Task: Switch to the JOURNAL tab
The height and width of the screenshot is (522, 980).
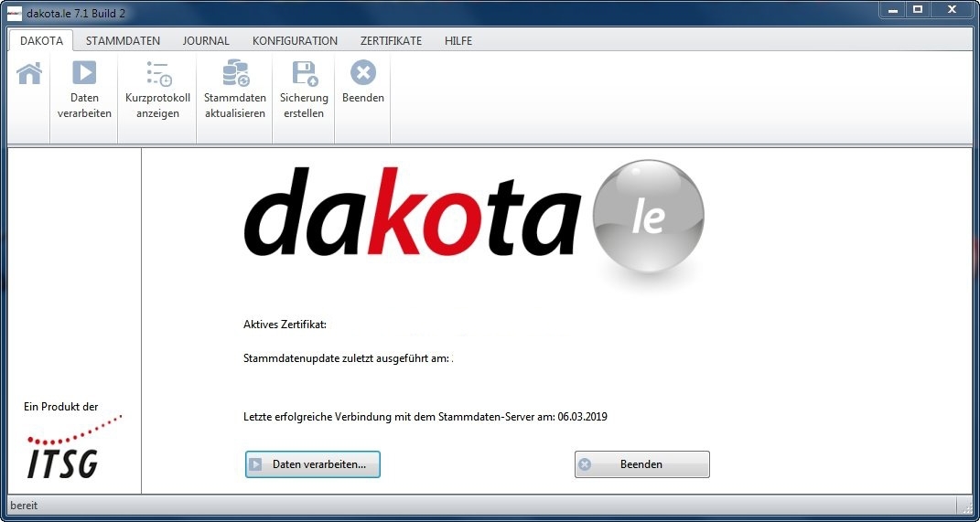Action: (206, 40)
